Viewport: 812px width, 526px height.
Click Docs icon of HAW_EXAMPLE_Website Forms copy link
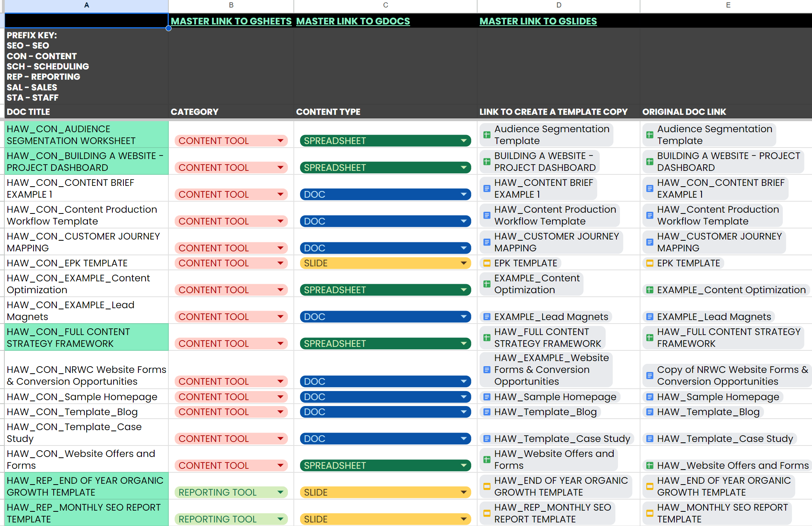(x=487, y=370)
